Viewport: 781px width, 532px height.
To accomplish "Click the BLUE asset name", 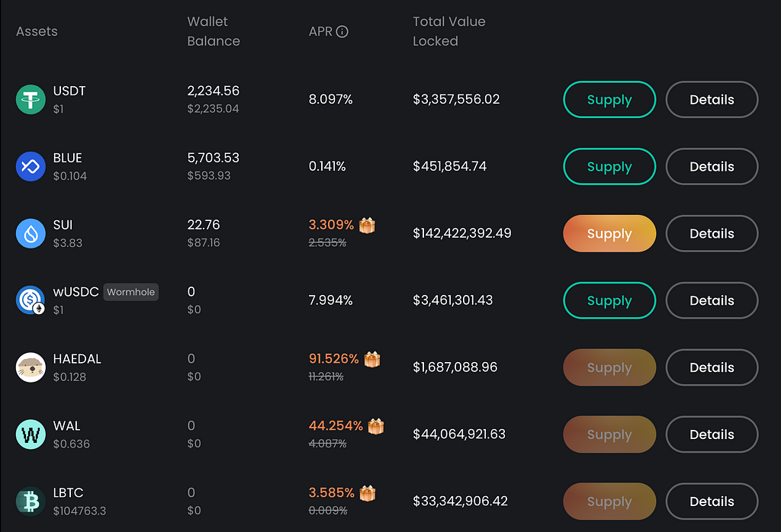I will (x=68, y=158).
